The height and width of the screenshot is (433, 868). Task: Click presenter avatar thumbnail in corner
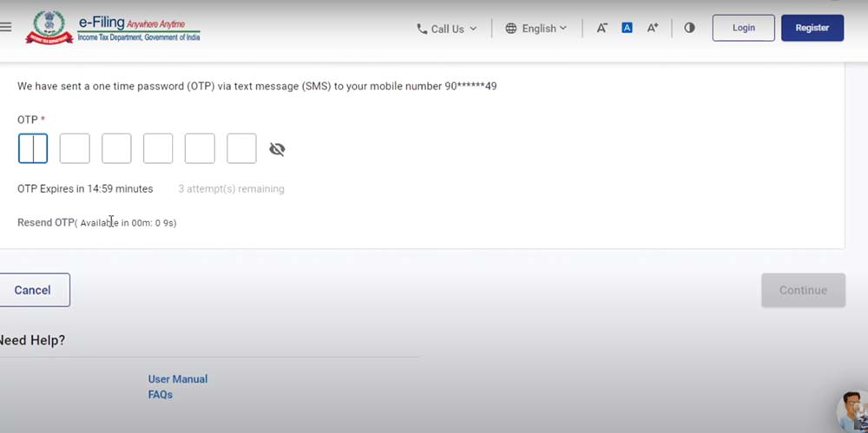[852, 411]
